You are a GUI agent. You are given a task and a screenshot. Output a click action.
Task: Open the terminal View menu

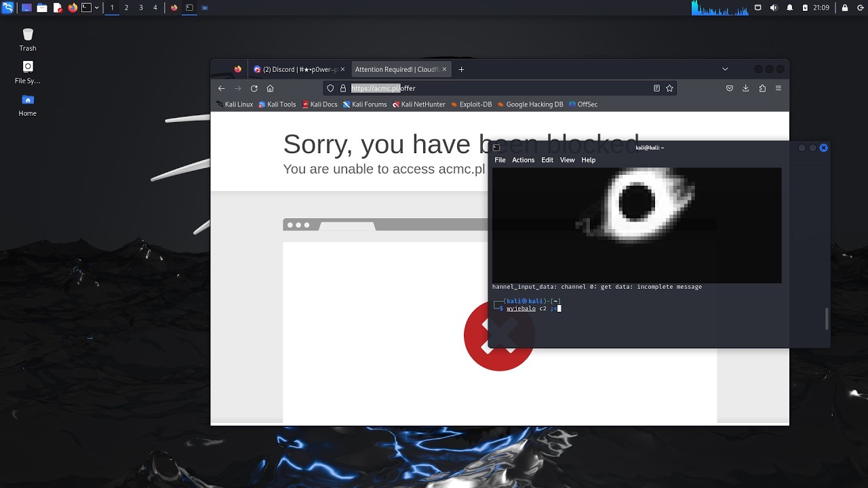[567, 160]
